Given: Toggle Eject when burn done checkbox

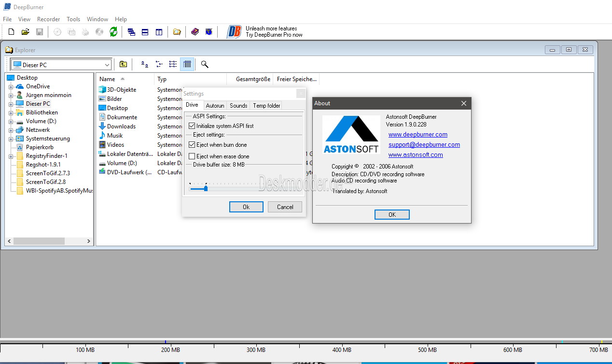Looking at the screenshot, I should (192, 145).
